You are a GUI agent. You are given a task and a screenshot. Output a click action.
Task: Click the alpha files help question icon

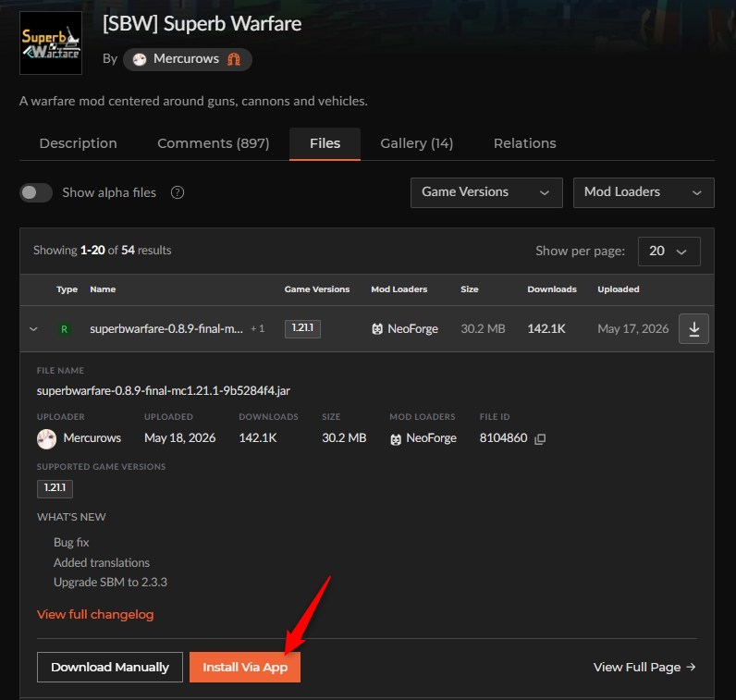(x=178, y=192)
